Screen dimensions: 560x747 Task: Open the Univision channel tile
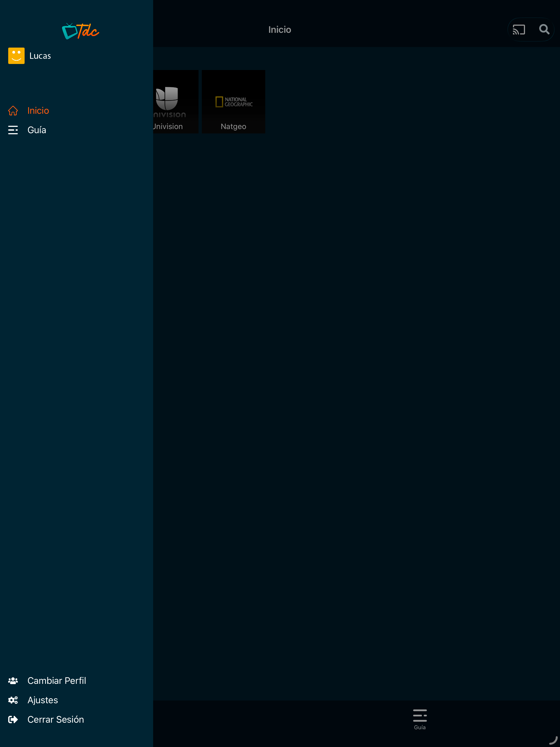pos(176,102)
